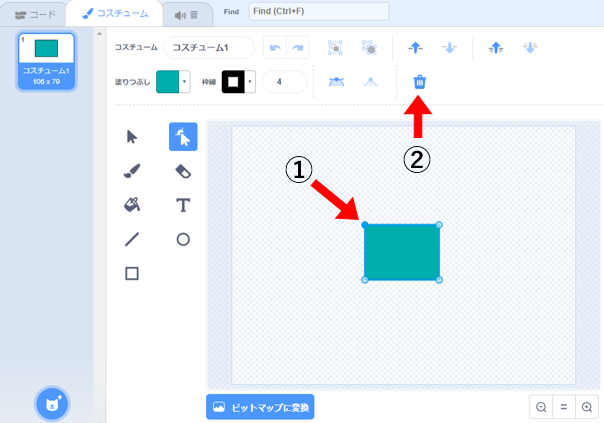Move shape Backward one layer
This screenshot has width=604, height=423.
pyautogui.click(x=450, y=48)
